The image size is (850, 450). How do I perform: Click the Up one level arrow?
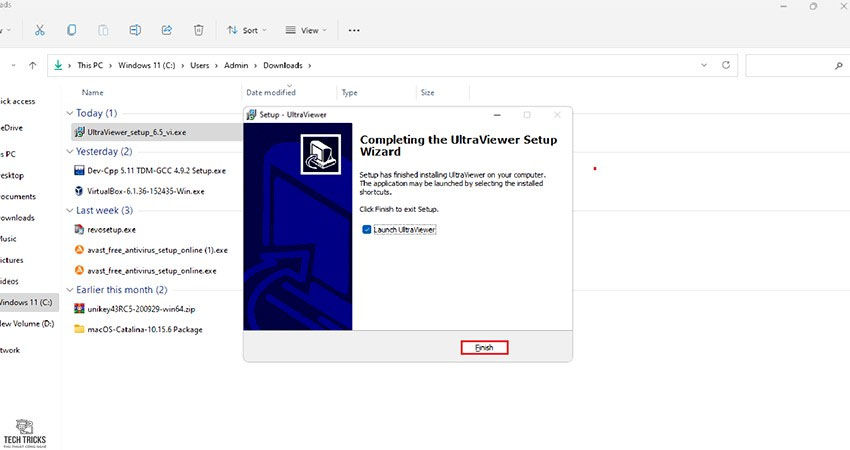coord(33,66)
